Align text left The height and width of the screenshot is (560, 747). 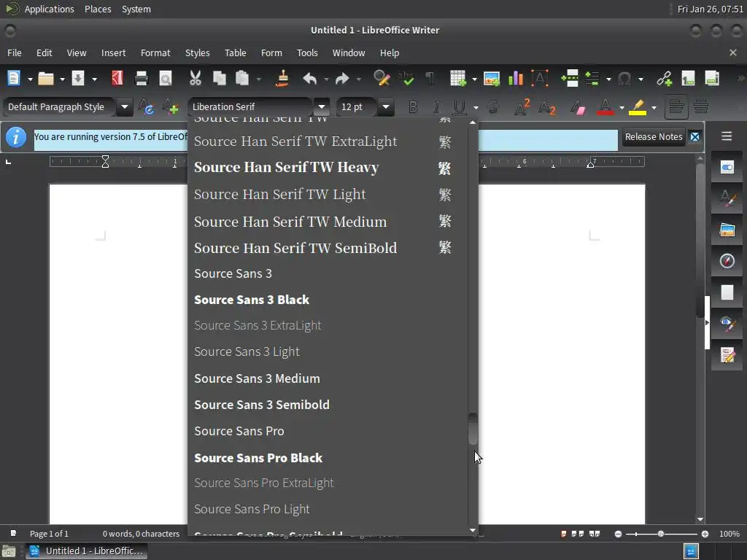pos(676,107)
